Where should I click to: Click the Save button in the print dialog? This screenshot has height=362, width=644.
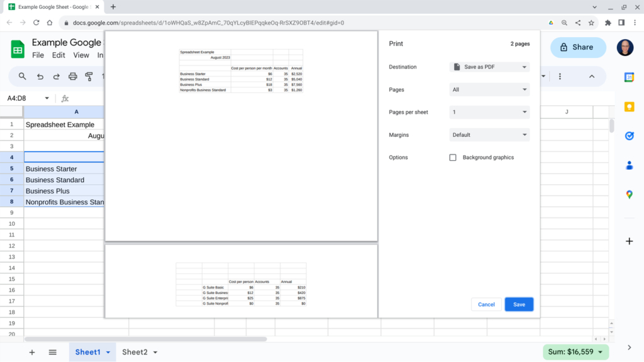(519, 304)
